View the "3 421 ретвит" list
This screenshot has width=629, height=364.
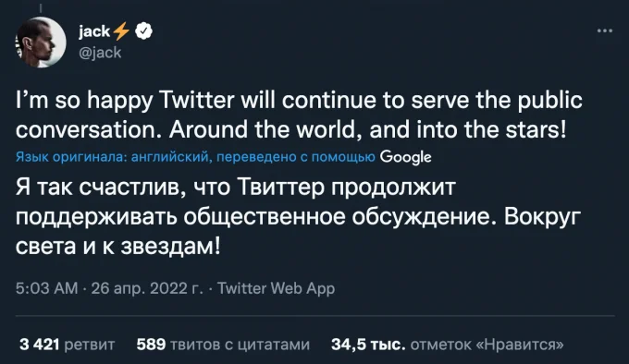pyautogui.click(x=67, y=345)
